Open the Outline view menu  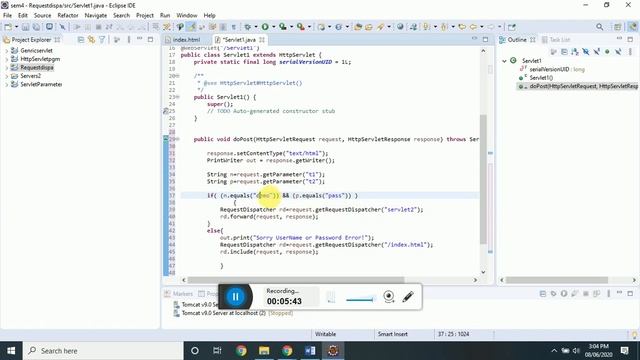pos(629,52)
